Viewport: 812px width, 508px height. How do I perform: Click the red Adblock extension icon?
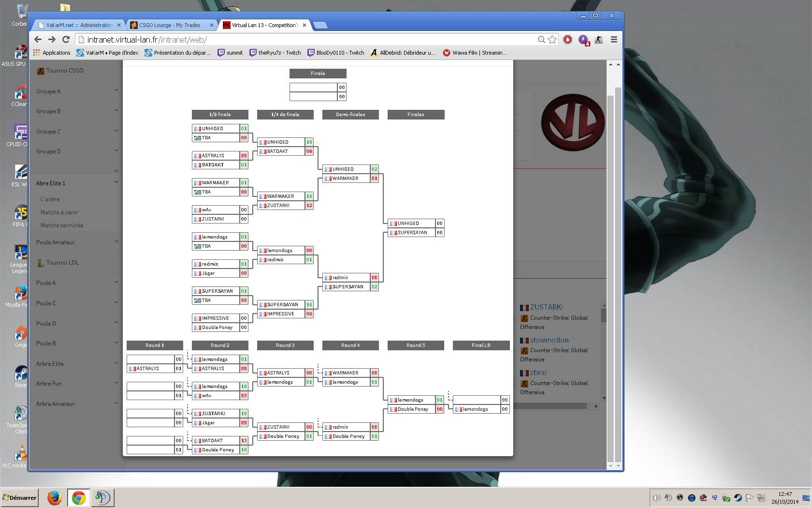(568, 40)
